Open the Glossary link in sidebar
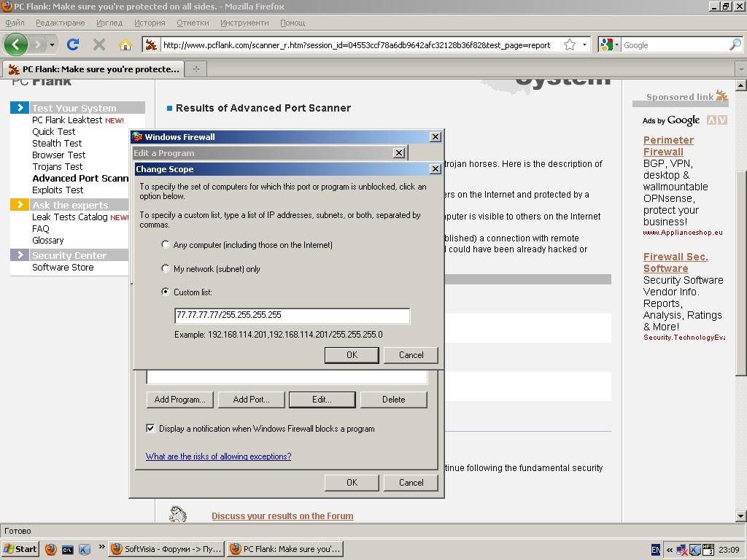 pos(47,240)
